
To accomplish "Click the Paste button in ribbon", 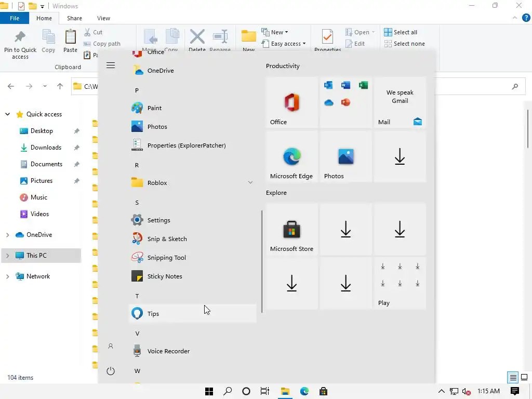I will point(70,42).
